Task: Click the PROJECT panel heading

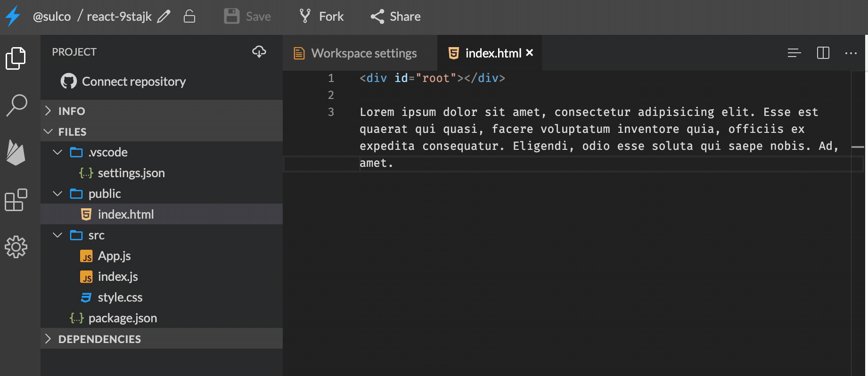Action: 74,52
